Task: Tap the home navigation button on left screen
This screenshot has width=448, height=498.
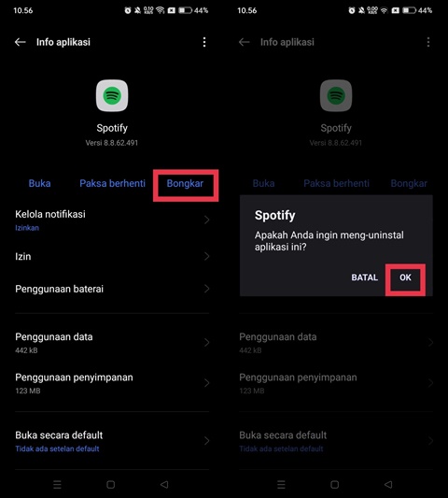Action: [x=111, y=484]
